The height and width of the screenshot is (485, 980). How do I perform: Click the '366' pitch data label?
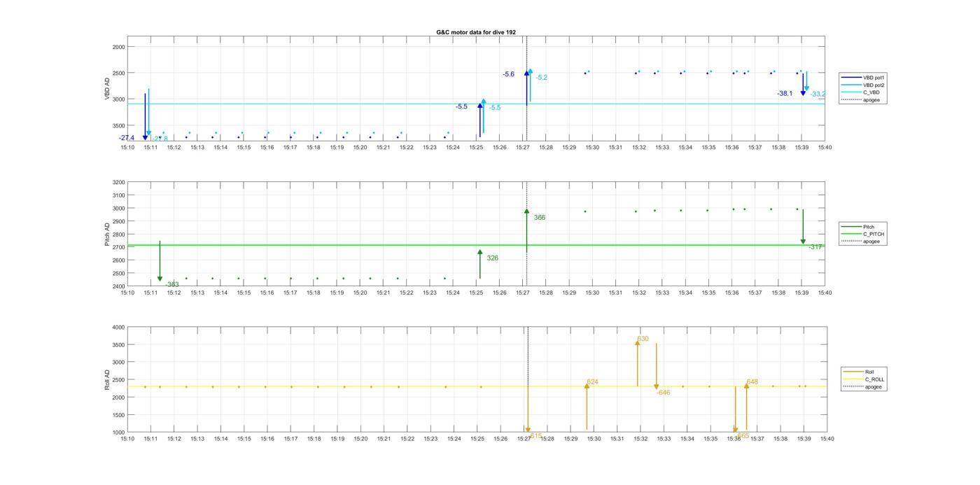tap(540, 218)
